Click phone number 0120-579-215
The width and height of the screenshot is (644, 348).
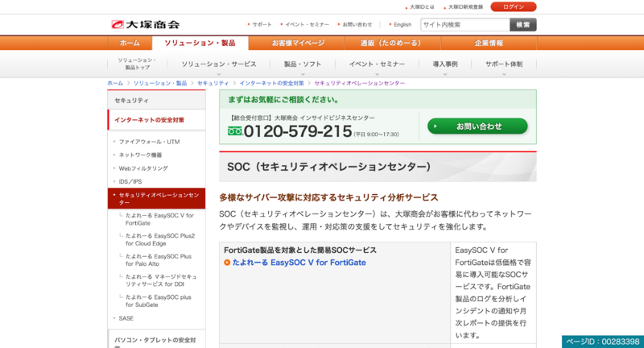click(298, 131)
